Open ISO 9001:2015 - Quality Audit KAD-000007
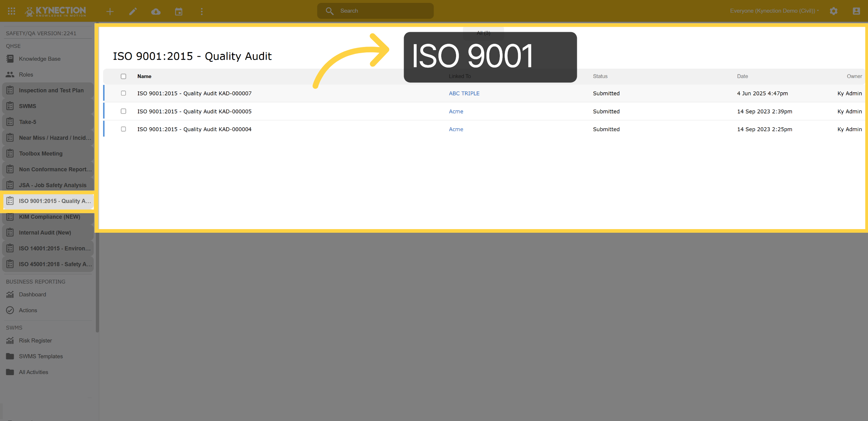Image resolution: width=868 pixels, height=421 pixels. 194,93
